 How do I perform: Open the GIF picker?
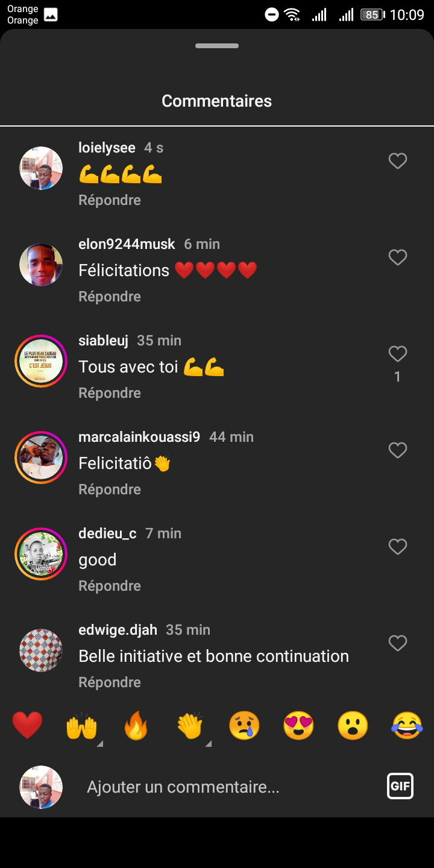(400, 786)
